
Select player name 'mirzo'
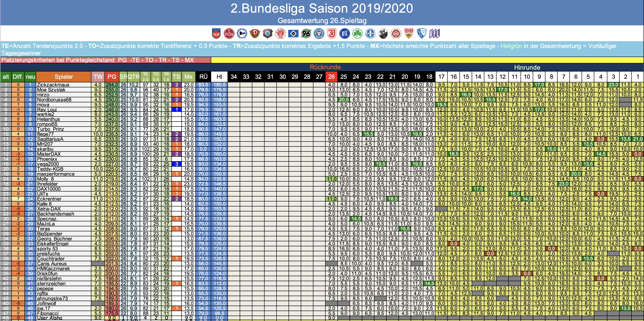[43, 95]
